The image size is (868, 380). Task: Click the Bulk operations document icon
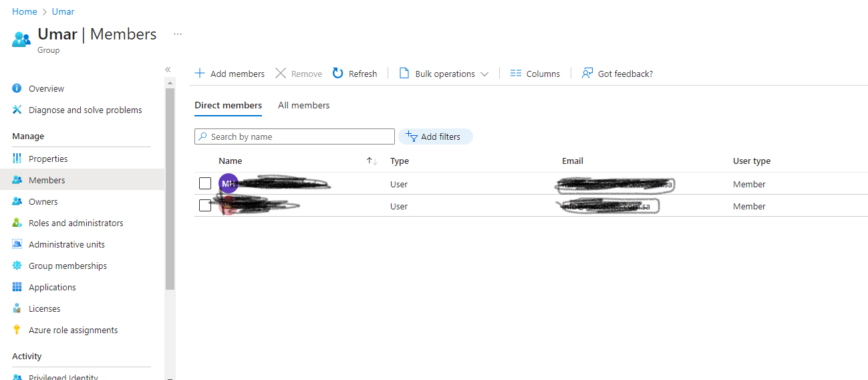tap(404, 73)
